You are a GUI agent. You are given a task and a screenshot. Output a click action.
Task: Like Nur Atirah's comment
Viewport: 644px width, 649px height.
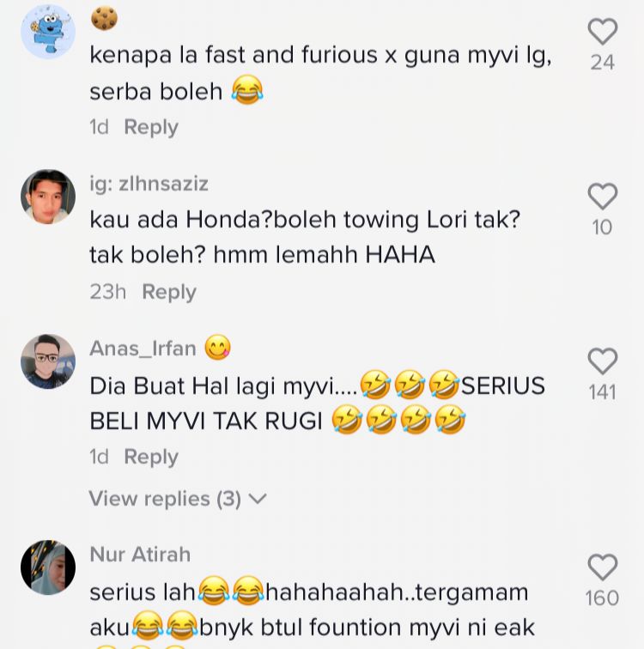pos(603,567)
